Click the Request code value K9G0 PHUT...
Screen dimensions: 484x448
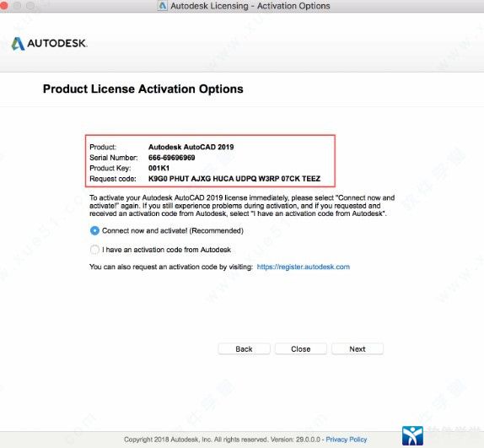tap(234, 179)
